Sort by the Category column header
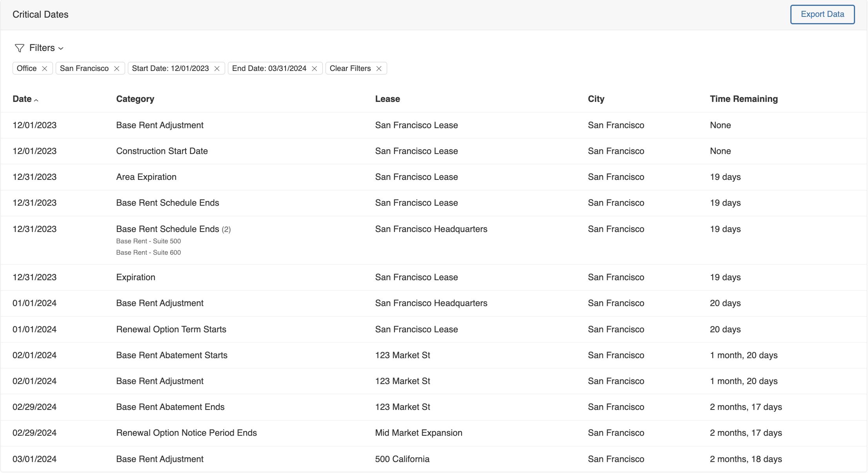 (135, 99)
